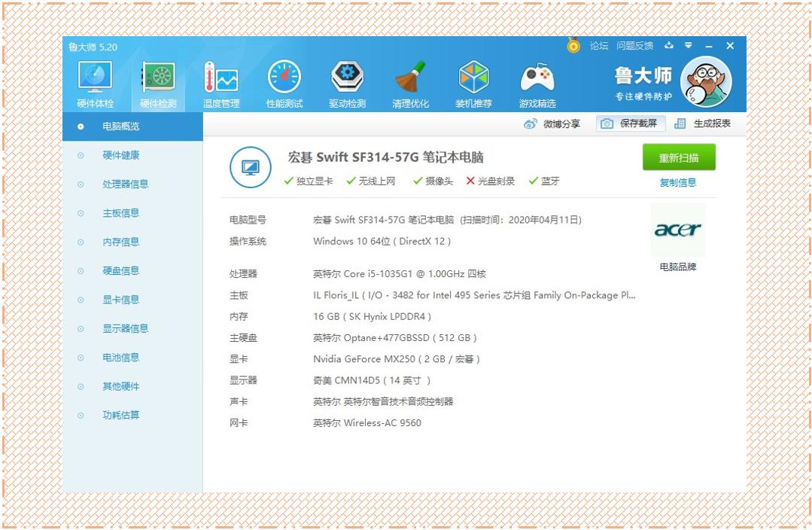Open the 显卡信息 graphics card page
Viewport: 812px width, 530px height.
click(x=120, y=300)
